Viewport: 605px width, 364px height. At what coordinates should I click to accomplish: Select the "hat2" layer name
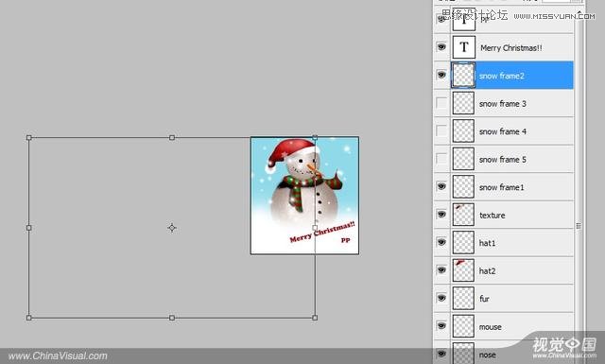(x=487, y=270)
